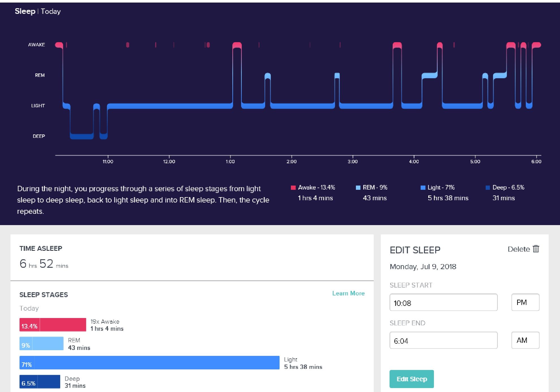The image size is (560, 392).
Task: Click the red Awake legend square
Action: 293,188
